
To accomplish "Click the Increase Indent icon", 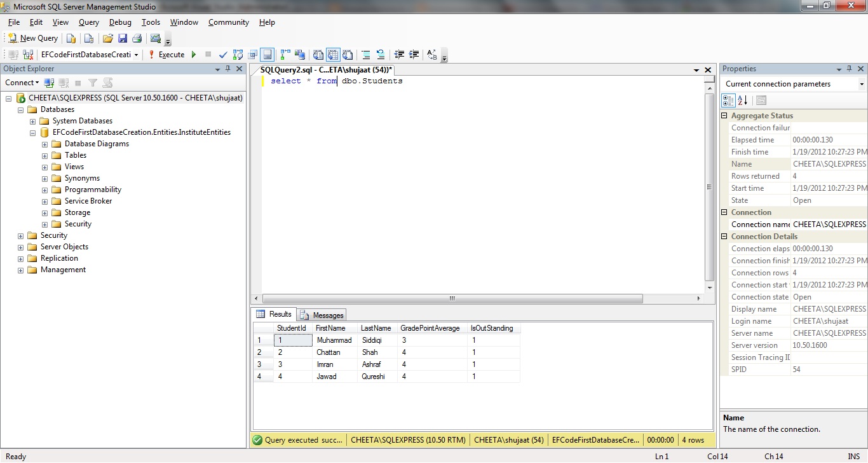I will (413, 55).
